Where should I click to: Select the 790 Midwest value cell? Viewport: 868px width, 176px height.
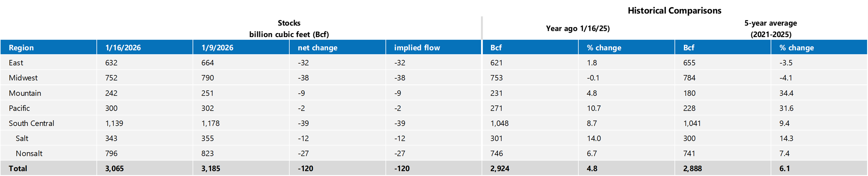208,78
